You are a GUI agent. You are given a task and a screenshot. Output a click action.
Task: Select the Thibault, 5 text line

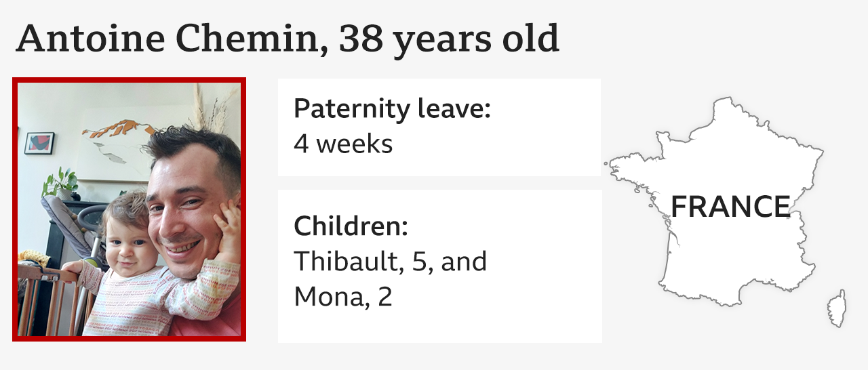[390, 262]
